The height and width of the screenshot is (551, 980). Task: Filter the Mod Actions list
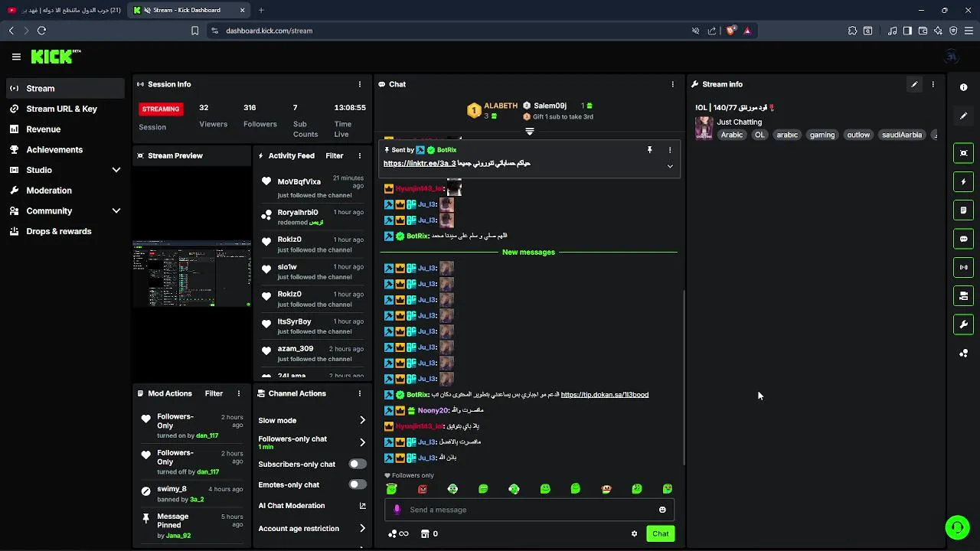click(214, 393)
